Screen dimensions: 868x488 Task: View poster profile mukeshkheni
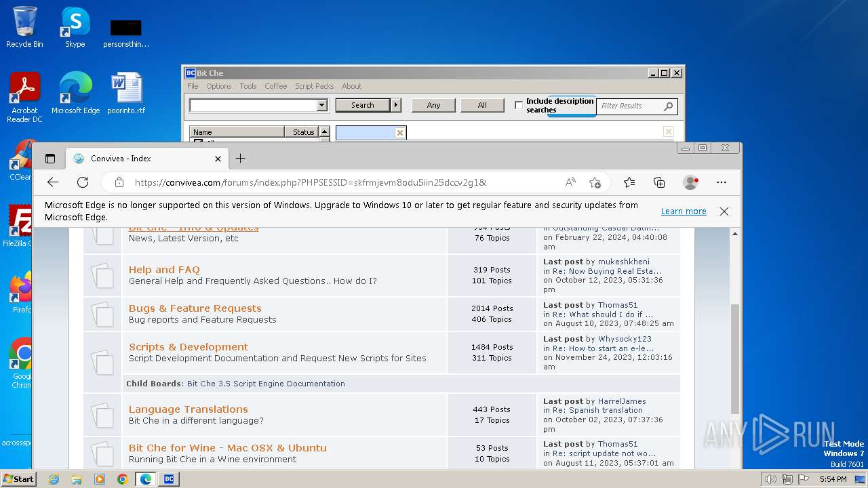[x=623, y=262]
